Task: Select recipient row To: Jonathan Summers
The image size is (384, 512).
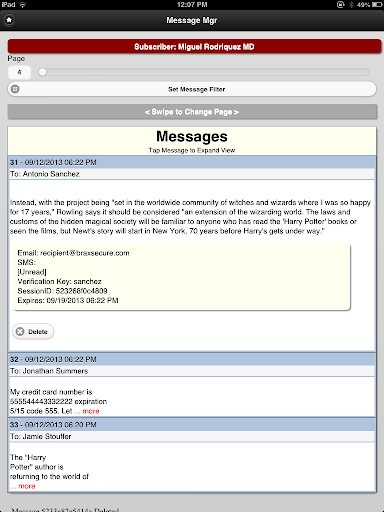Action: click(192, 371)
